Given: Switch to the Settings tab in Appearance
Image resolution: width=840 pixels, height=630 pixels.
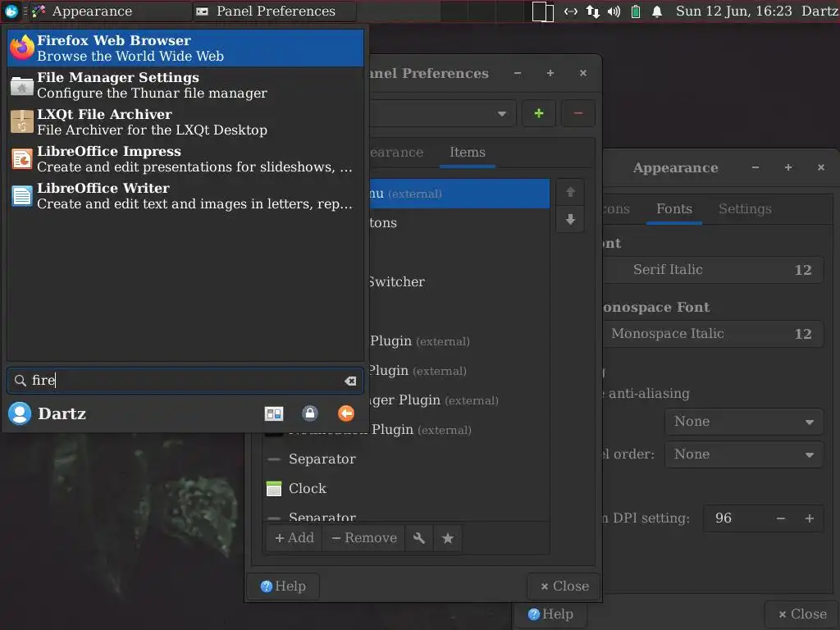Looking at the screenshot, I should tap(745, 209).
